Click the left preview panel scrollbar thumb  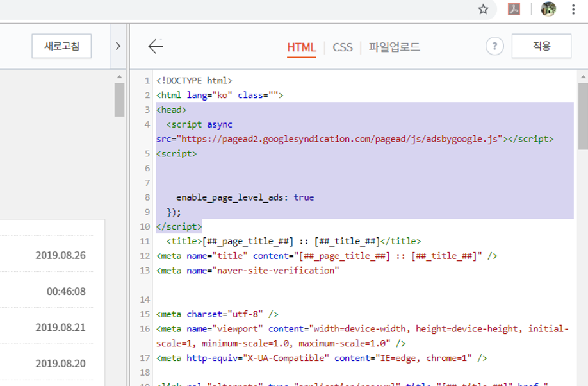[119, 99]
